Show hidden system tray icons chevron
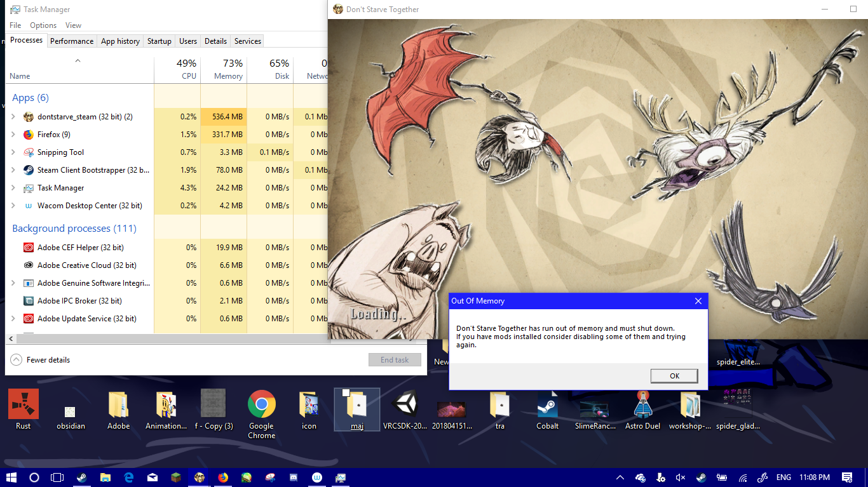Image resolution: width=868 pixels, height=487 pixels. click(620, 477)
